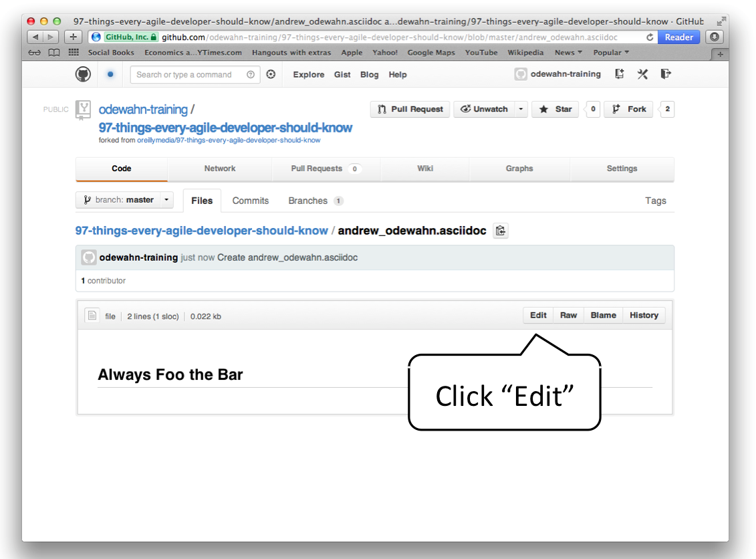Click the search help question mark icon

(x=250, y=74)
